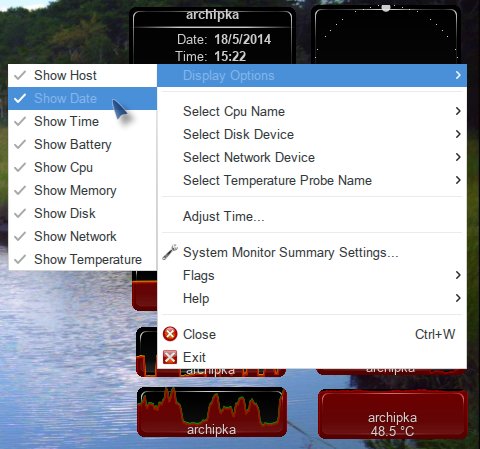Click the 48.5 °C temperature widget
The height and width of the screenshot is (449, 480).
point(393,414)
